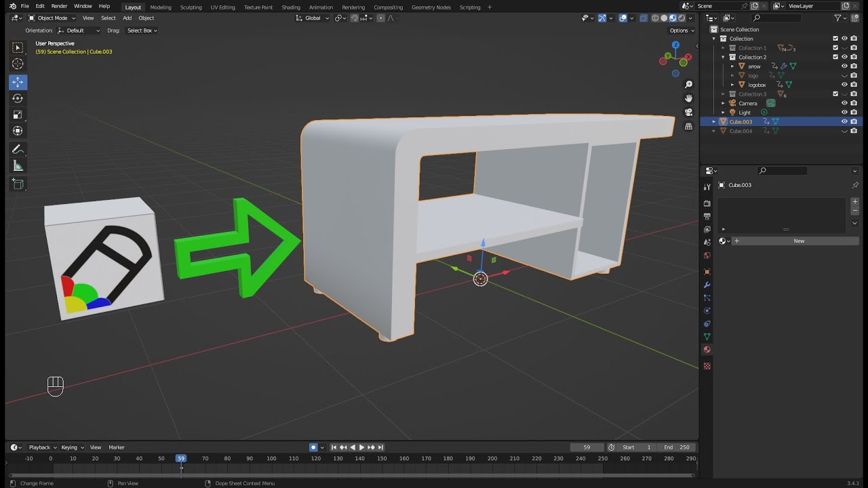868x488 pixels.
Task: Open the Object Mode dropdown
Action: 53,18
